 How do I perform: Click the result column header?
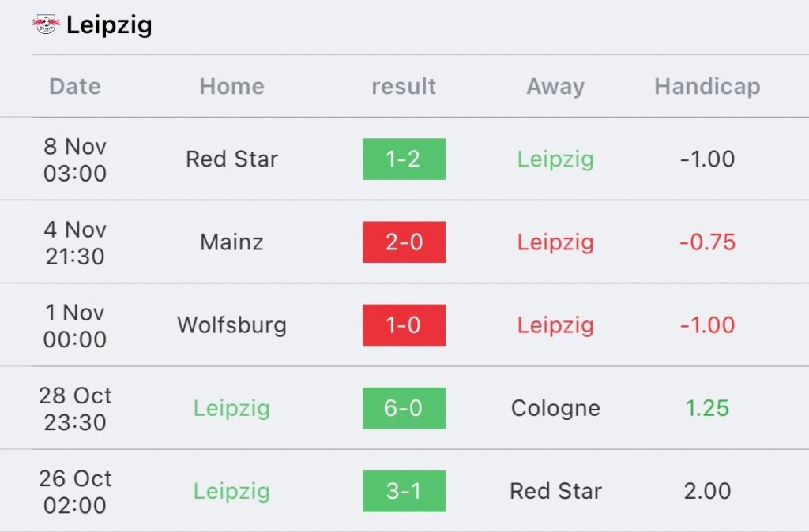[404, 86]
